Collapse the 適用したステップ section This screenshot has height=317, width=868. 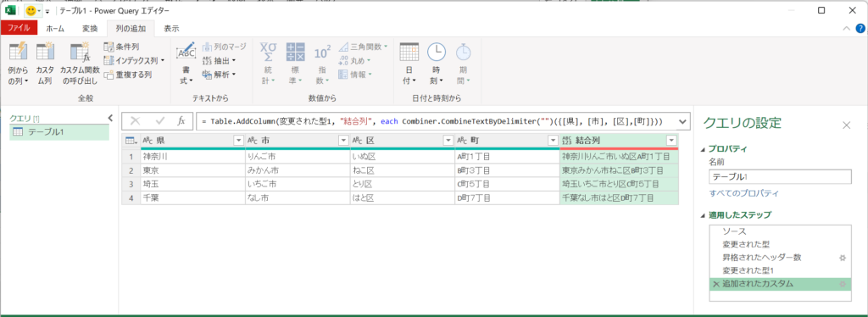[704, 215]
